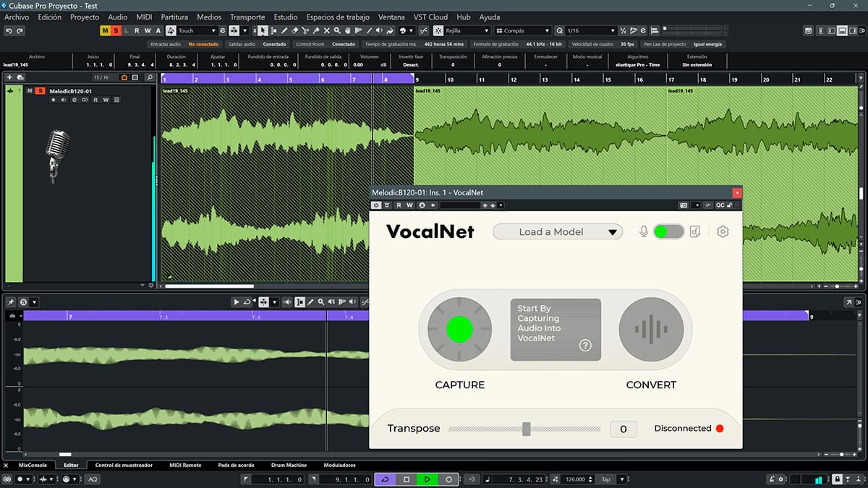Image resolution: width=868 pixels, height=488 pixels.
Task: Close the VocalNet plugin window
Action: 737,192
